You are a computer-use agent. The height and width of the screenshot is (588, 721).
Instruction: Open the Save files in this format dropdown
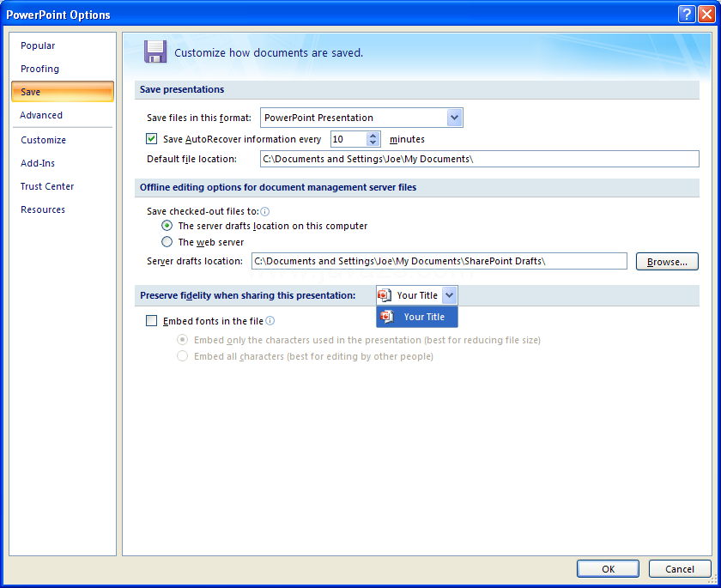454,118
